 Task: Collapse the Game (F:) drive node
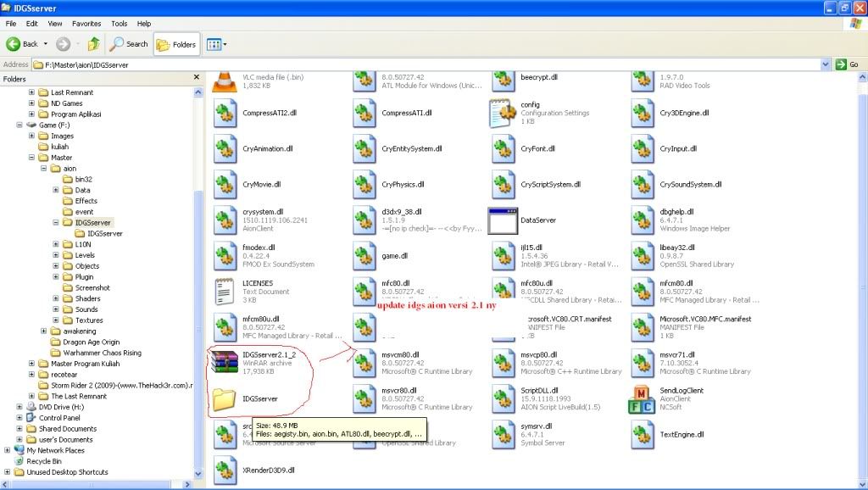[19, 125]
